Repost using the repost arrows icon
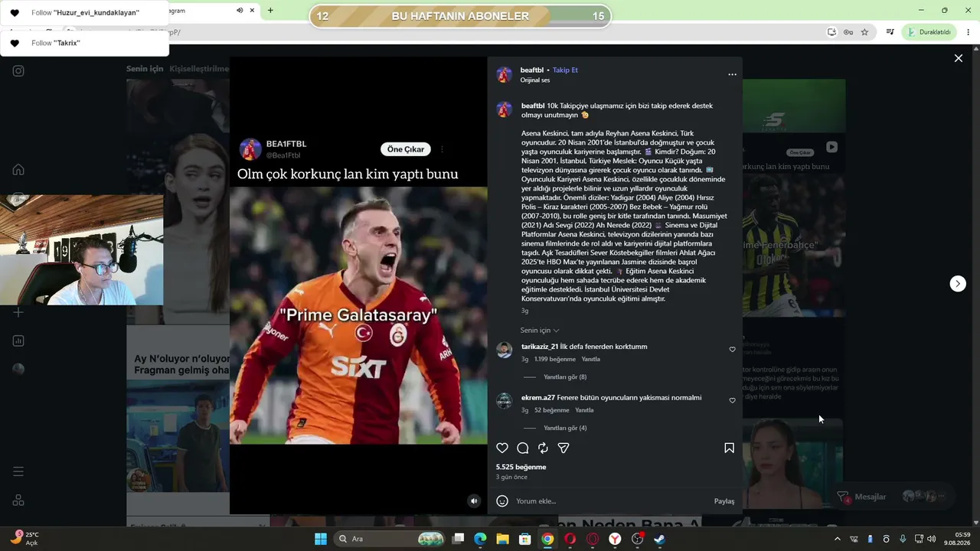The image size is (980, 551). coord(543,448)
